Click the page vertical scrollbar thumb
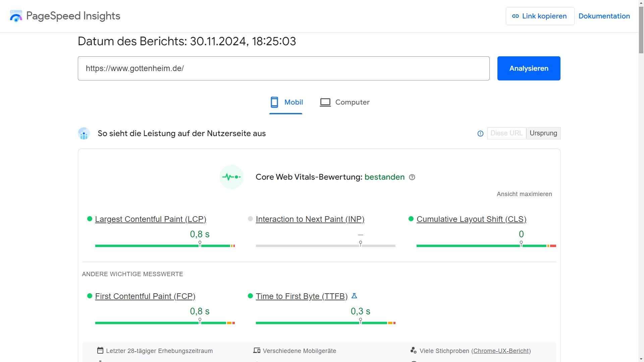 (x=641, y=30)
